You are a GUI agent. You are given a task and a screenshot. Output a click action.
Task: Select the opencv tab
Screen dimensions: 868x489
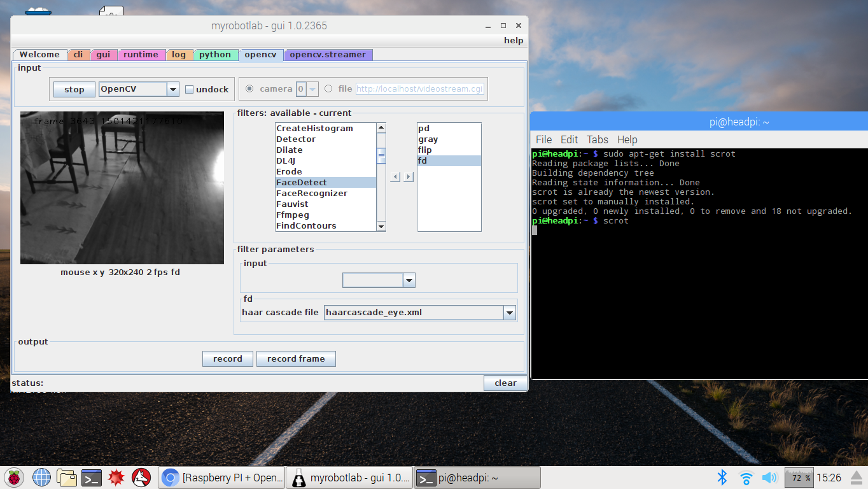tap(260, 55)
